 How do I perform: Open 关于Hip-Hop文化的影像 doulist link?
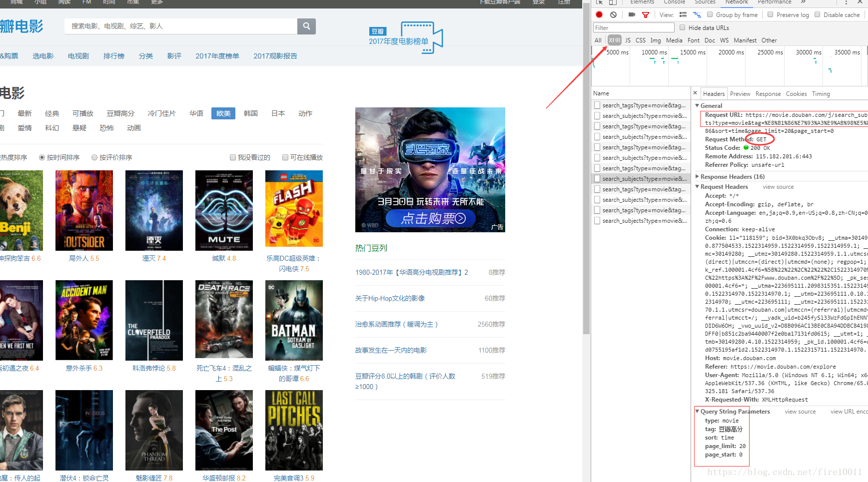point(390,298)
